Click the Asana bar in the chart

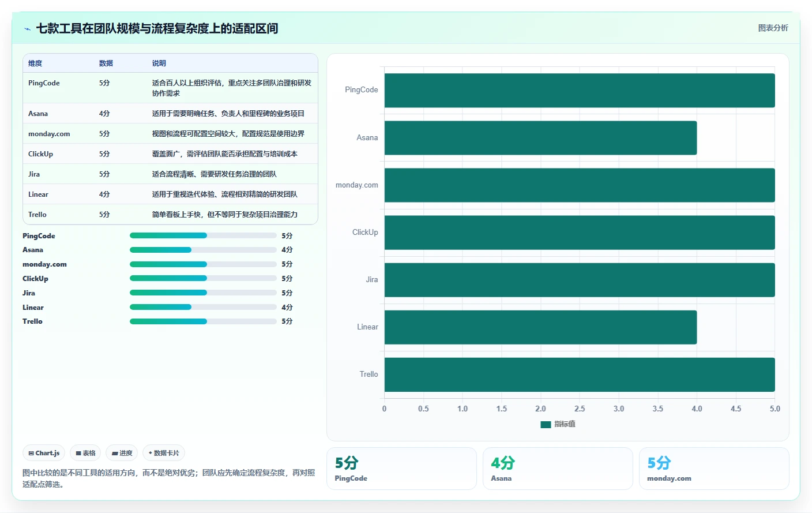click(540, 138)
